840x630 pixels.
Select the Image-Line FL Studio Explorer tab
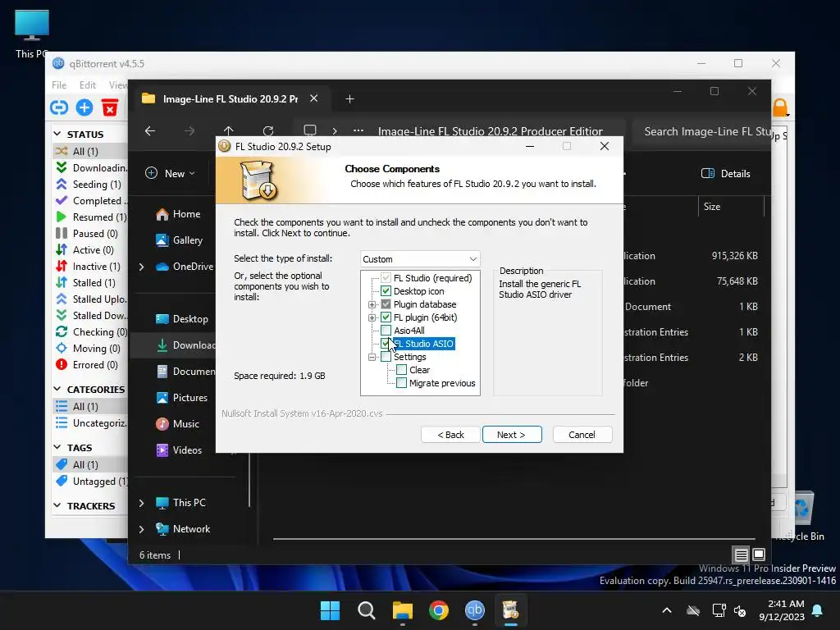coord(230,99)
